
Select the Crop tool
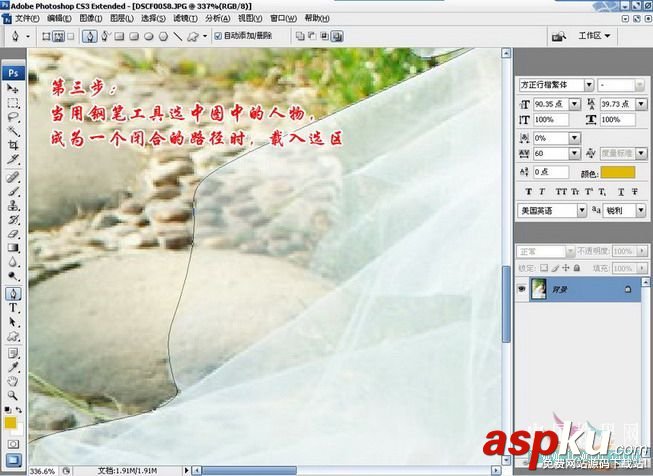click(13, 145)
